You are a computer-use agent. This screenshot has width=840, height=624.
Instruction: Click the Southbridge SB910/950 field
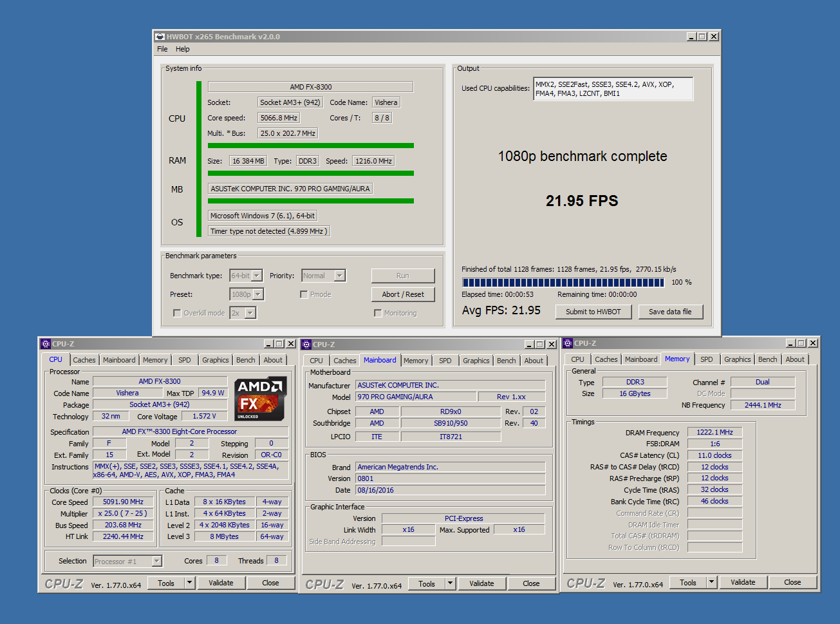pyautogui.click(x=451, y=423)
